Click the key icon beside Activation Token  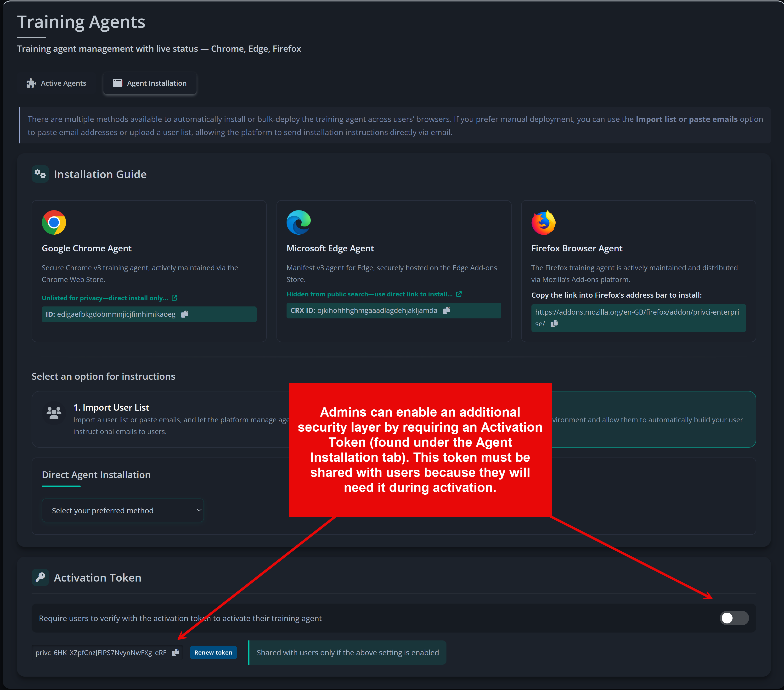(x=40, y=577)
